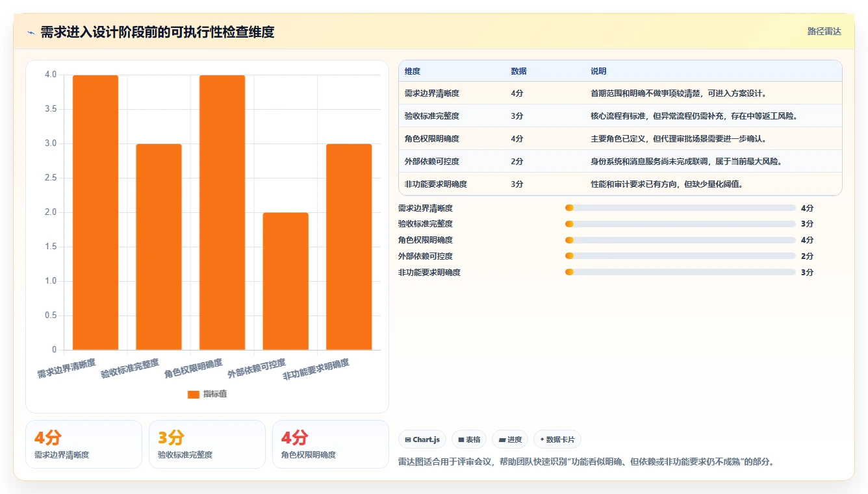Click the 路径雷达 label in header
Image resolution: width=868 pixels, height=494 pixels.
tap(824, 31)
